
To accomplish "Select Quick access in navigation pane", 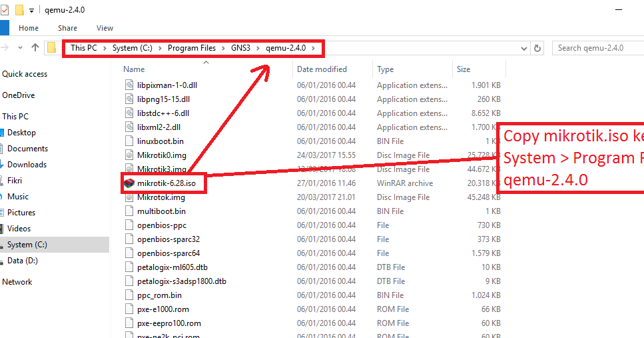I will pyautogui.click(x=25, y=74).
